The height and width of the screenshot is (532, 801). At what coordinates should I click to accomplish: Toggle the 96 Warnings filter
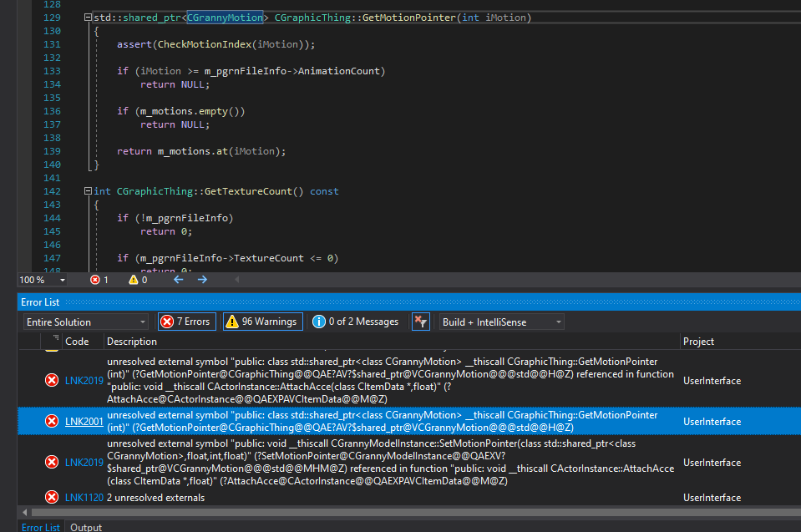(x=262, y=322)
